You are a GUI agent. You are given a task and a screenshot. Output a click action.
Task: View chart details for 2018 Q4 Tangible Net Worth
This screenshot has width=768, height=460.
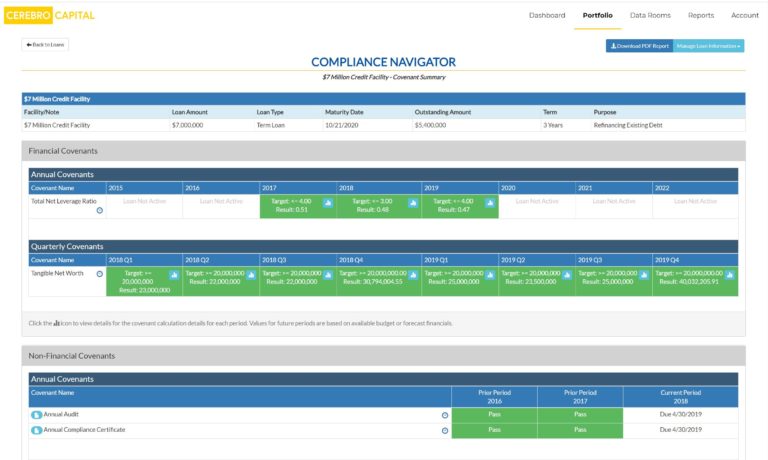[413, 275]
